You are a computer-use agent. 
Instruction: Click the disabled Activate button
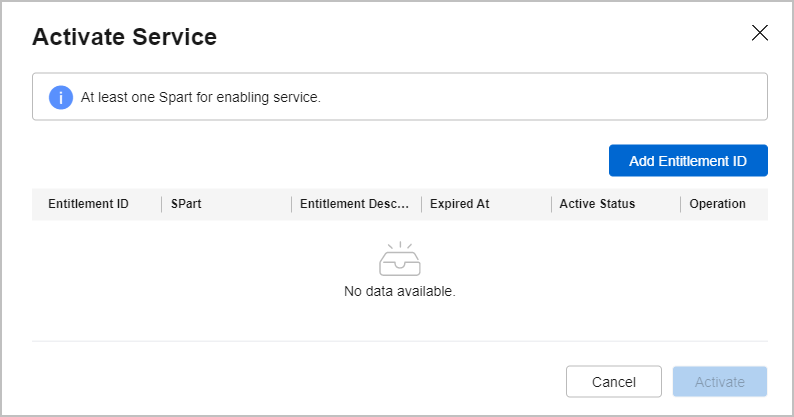tap(720, 382)
